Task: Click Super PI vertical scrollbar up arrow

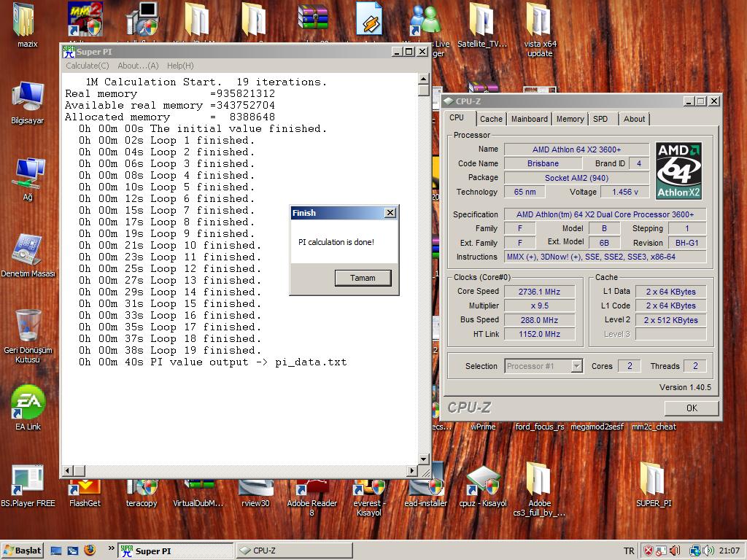Action: click(424, 79)
